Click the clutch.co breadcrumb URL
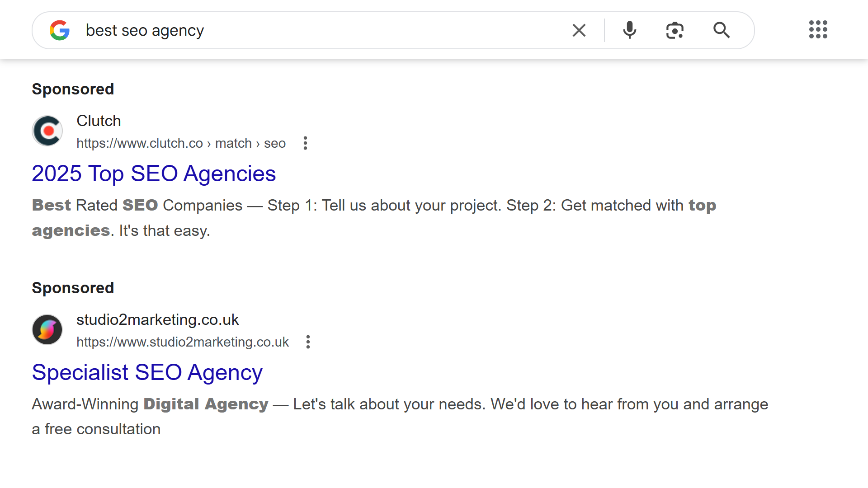Image resolution: width=868 pixels, height=488 pixels. [x=181, y=143]
